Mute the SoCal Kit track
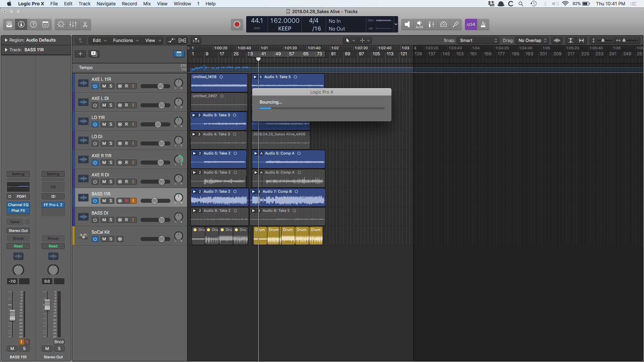 pos(104,239)
